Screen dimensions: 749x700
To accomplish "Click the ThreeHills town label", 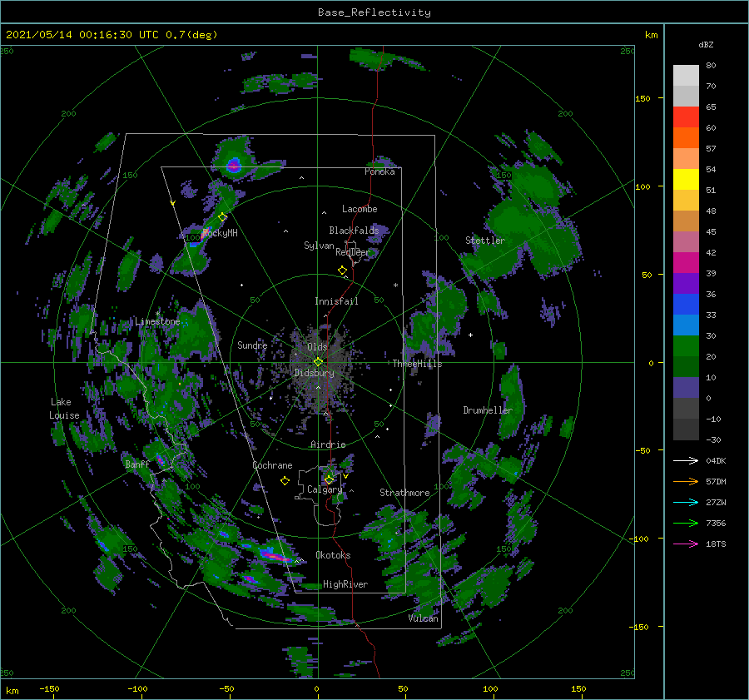I will coord(418,364).
